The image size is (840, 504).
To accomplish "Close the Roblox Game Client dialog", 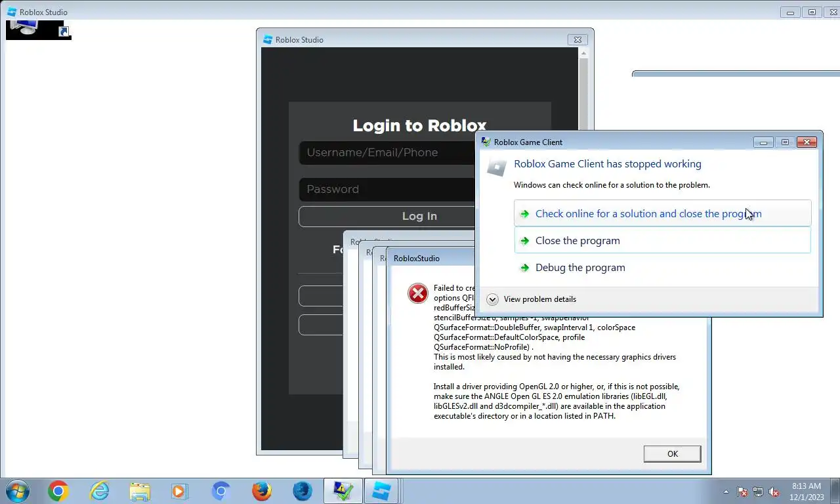I will tap(807, 142).
